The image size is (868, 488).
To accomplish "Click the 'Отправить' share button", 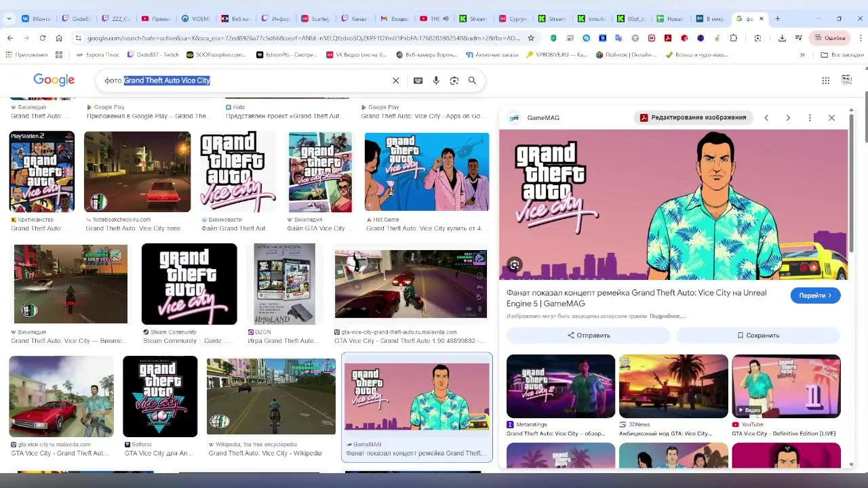I will click(589, 335).
